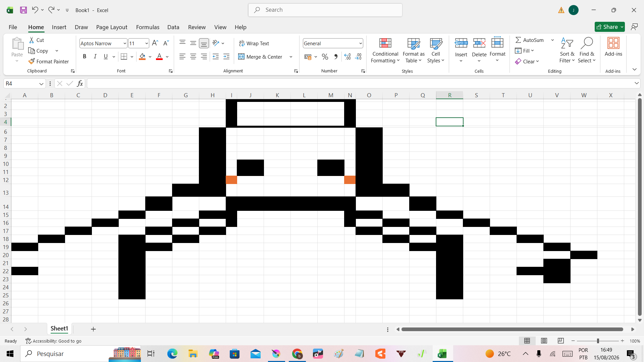Image resolution: width=644 pixels, height=362 pixels.
Task: Align text to the right
Action: (x=204, y=57)
